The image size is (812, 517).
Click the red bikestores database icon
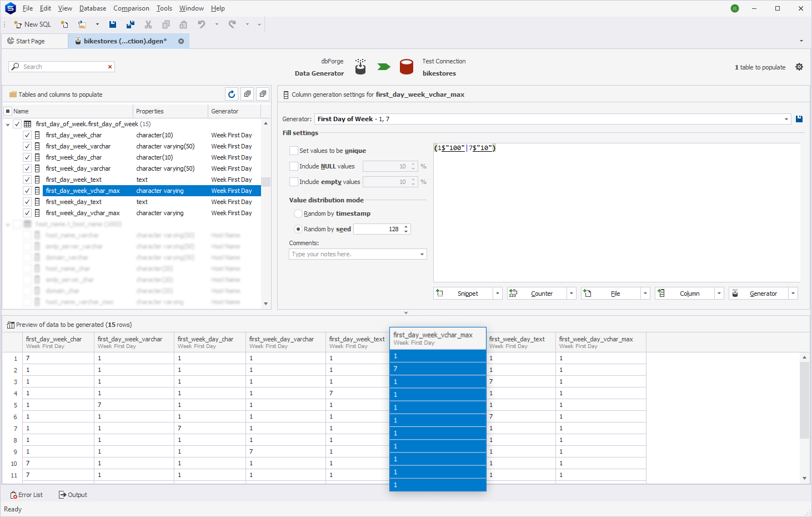pos(407,67)
